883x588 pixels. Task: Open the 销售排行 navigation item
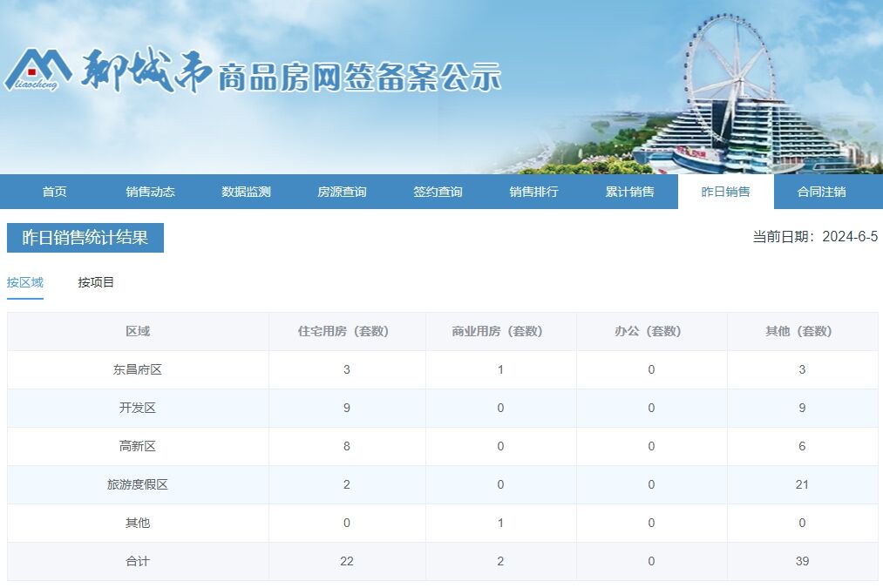pos(533,192)
